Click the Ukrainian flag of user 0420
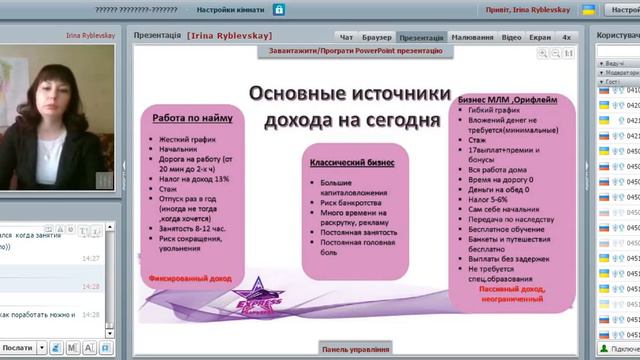The width and height of the screenshot is (640, 360). point(604,105)
